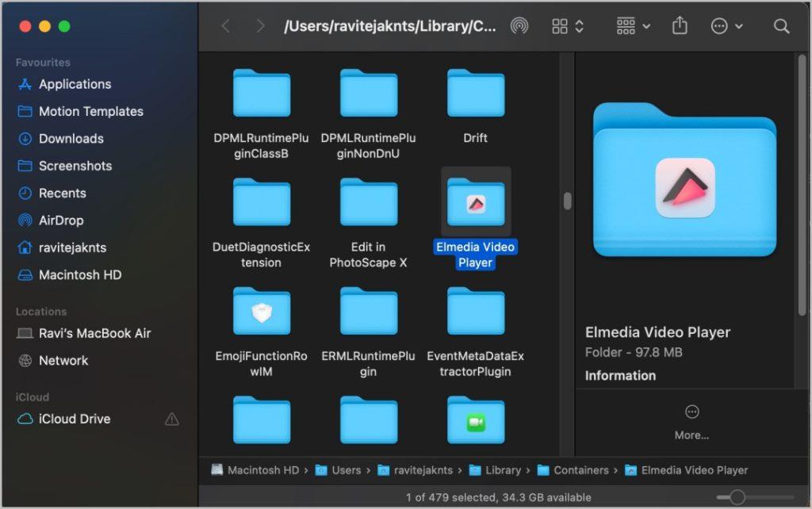The height and width of the screenshot is (509, 812).
Task: Click the iCloud Drive warning triangle
Action: tap(172, 419)
